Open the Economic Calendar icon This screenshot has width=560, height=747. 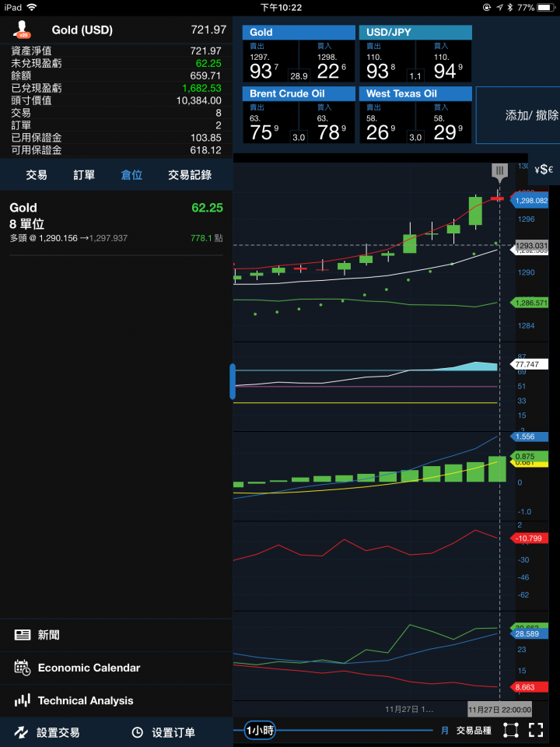click(23, 668)
